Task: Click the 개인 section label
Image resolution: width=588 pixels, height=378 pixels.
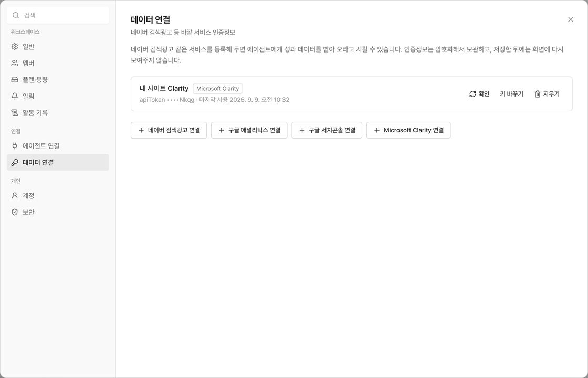Action: (x=16, y=181)
